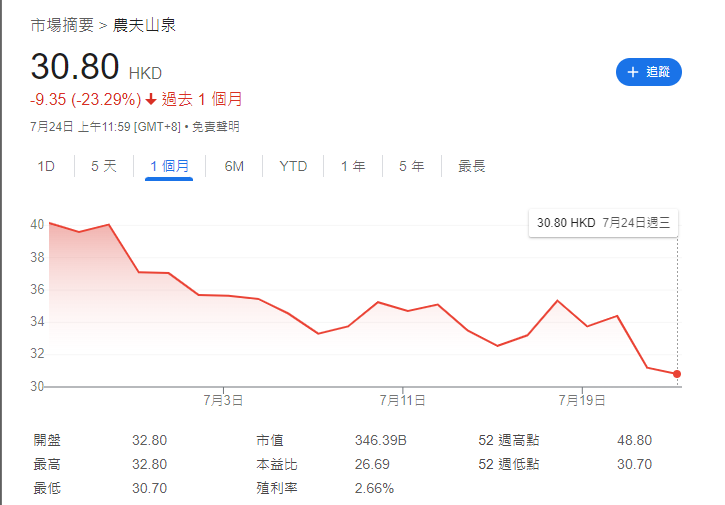The width and height of the screenshot is (725, 505).
Task: Show the YTD chart range
Action: pos(293,166)
